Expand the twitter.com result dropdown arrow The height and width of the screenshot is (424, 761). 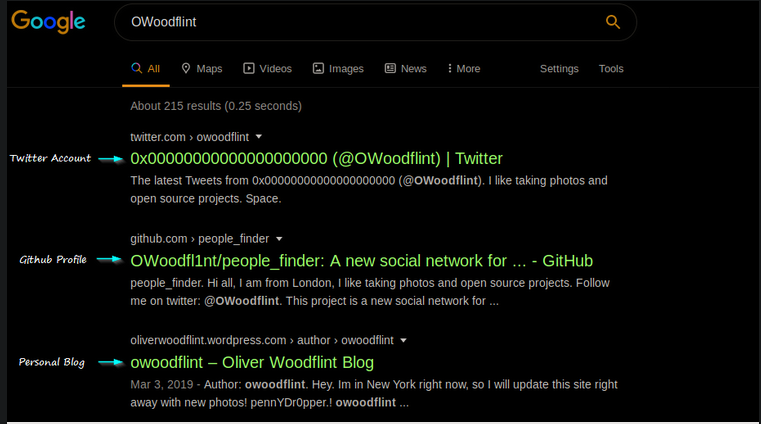click(x=258, y=136)
